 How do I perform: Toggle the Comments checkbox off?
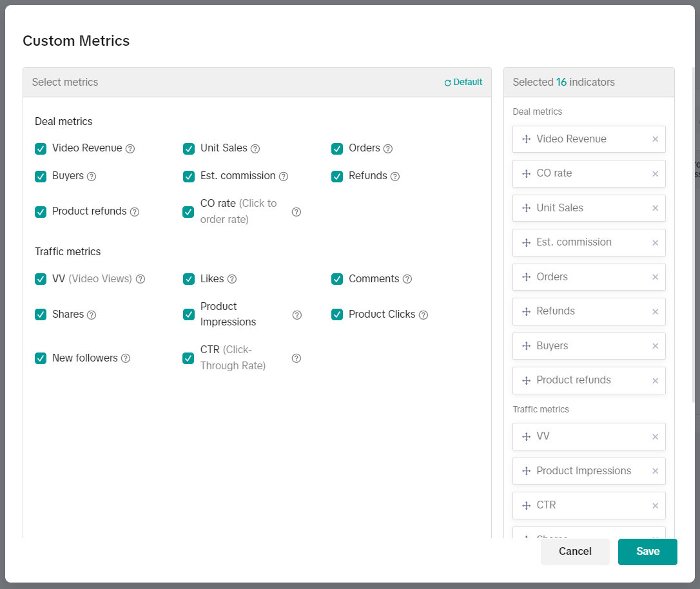click(x=337, y=279)
